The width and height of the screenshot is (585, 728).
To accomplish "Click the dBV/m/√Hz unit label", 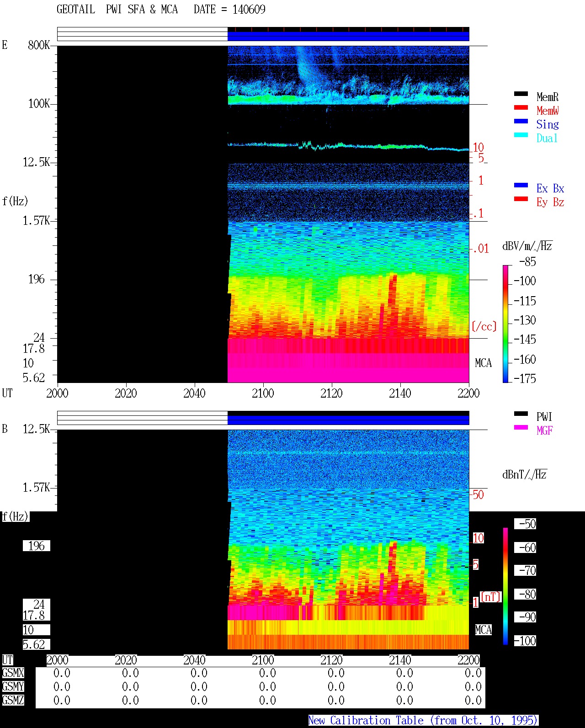I will (527, 246).
